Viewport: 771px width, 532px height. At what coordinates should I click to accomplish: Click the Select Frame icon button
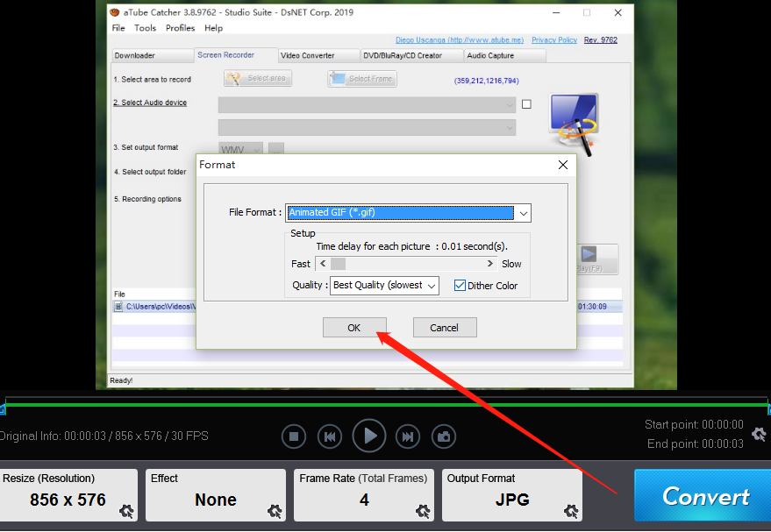point(362,79)
